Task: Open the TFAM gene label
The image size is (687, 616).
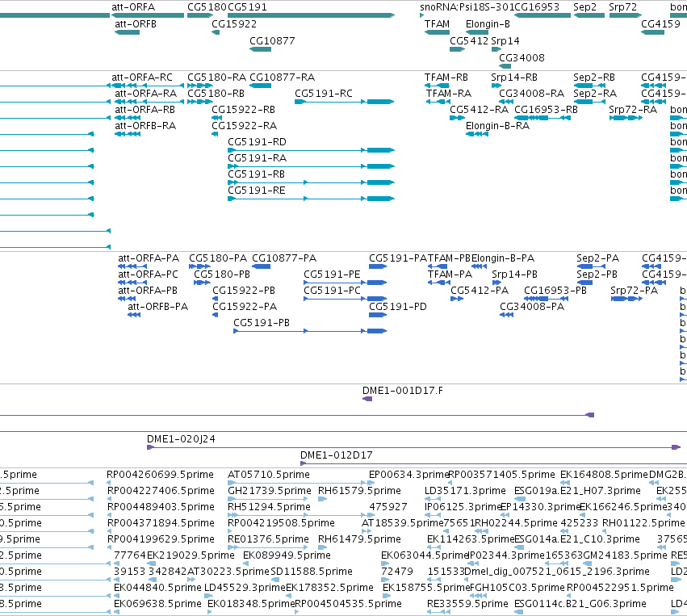Action: (437, 24)
